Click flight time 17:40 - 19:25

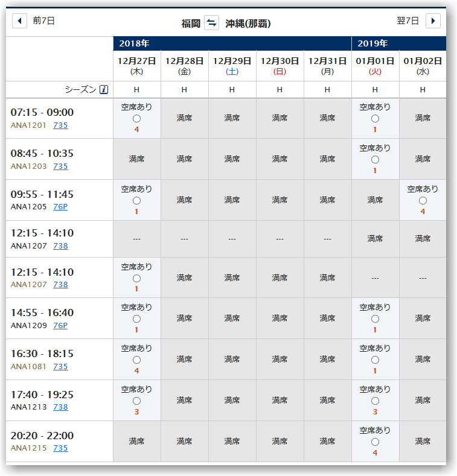(42, 395)
